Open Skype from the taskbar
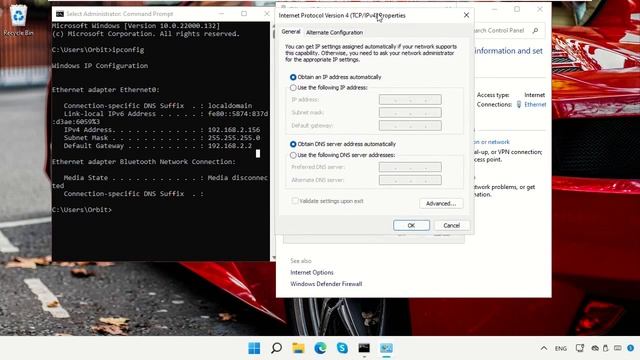Screen dimensions: 640x360 click(342, 348)
